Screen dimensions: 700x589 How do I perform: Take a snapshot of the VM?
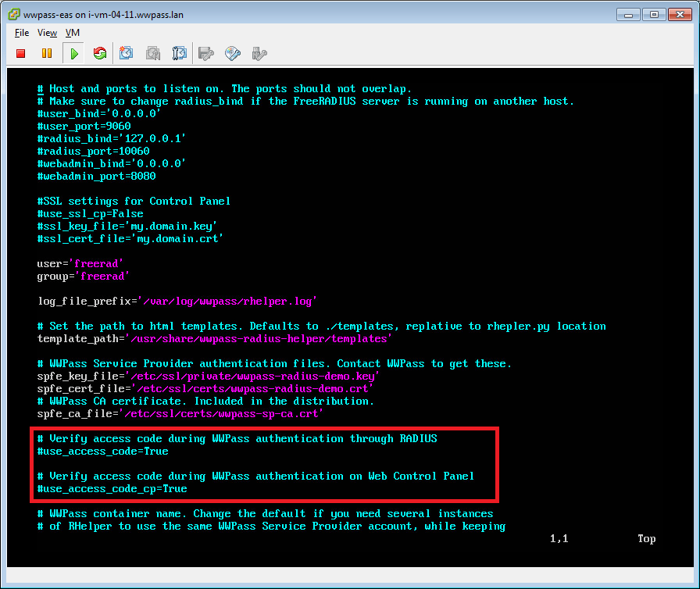[x=126, y=53]
